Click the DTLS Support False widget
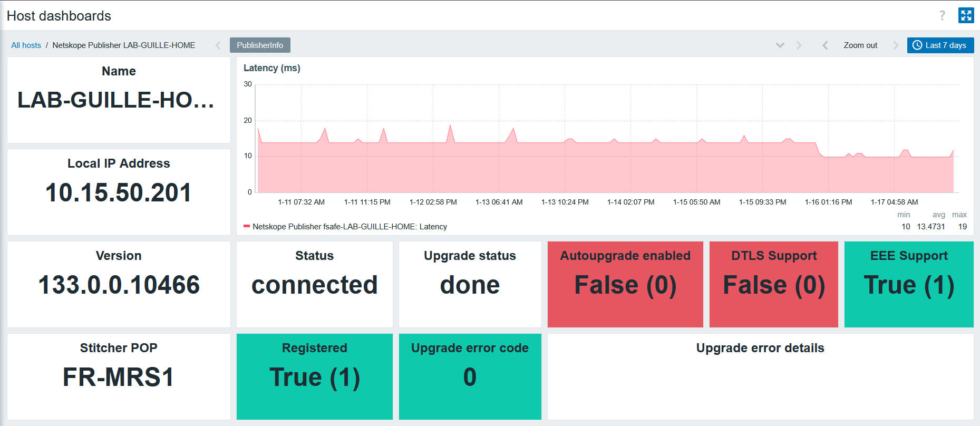Image resolution: width=980 pixels, height=426 pixels. (x=774, y=284)
